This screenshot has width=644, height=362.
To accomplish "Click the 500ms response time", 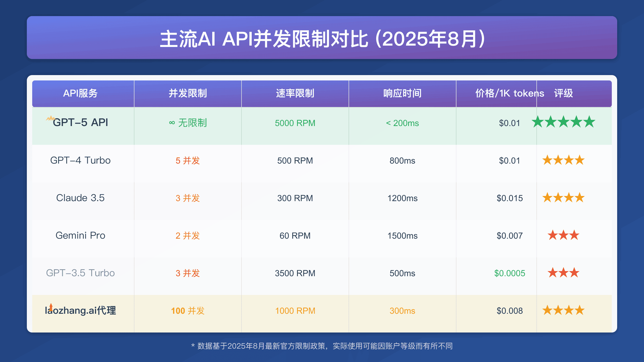I will [402, 273].
